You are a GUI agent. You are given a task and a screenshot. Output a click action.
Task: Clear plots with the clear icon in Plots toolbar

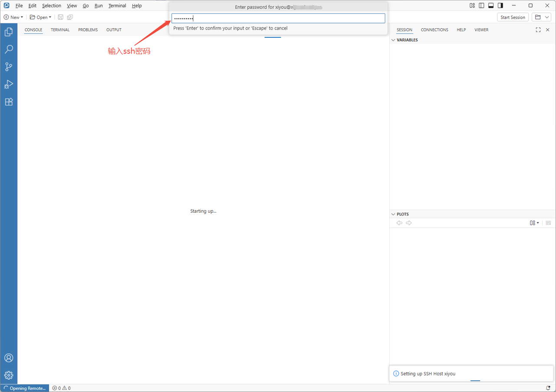pos(548,223)
